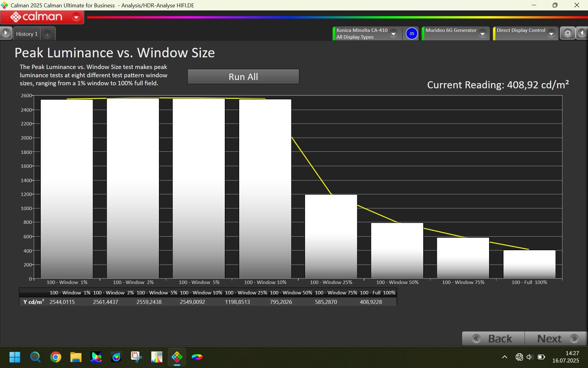Select the 100 - Window 25% bar
Viewport: 588px width, 368px height.
[x=331, y=236]
